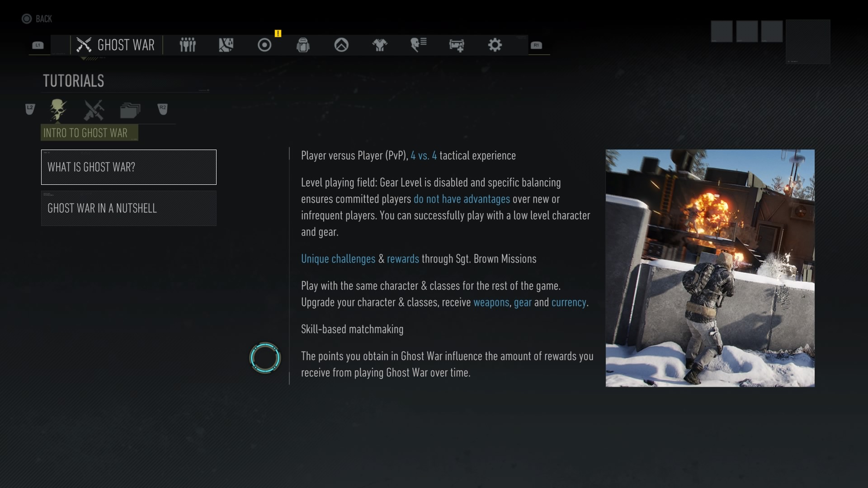Select the skull Intro tutorials category
The width and height of the screenshot is (868, 488).
58,110
